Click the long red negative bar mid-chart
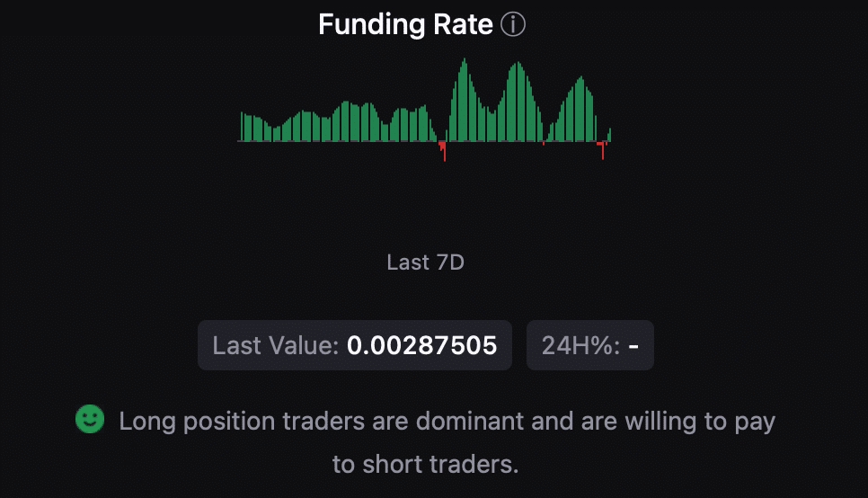Screen dimensions: 868x498 tap(444, 152)
